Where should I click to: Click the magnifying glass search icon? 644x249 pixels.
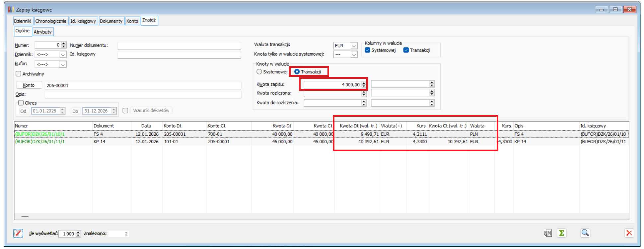(585, 233)
